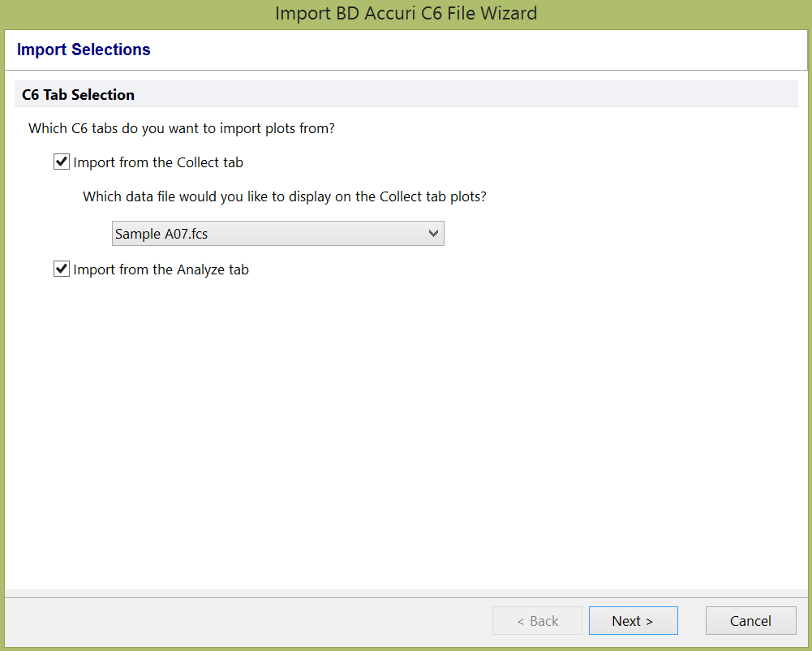Uncheck the Import from the Analyze tab checkbox
Image resolution: width=812 pixels, height=651 pixels.
pos(62,269)
